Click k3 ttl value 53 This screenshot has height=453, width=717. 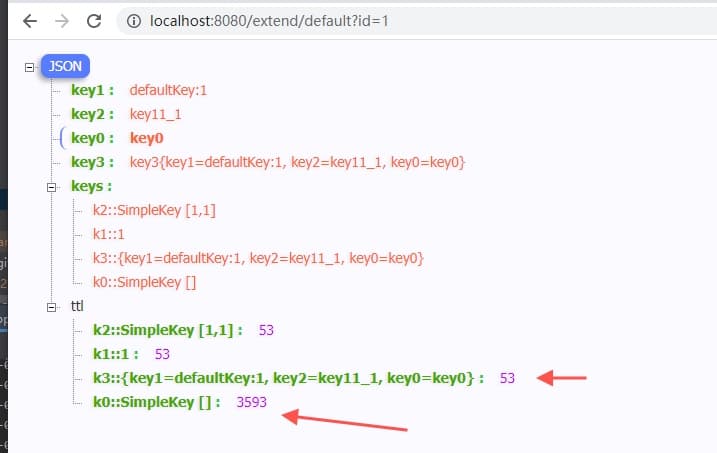point(507,378)
